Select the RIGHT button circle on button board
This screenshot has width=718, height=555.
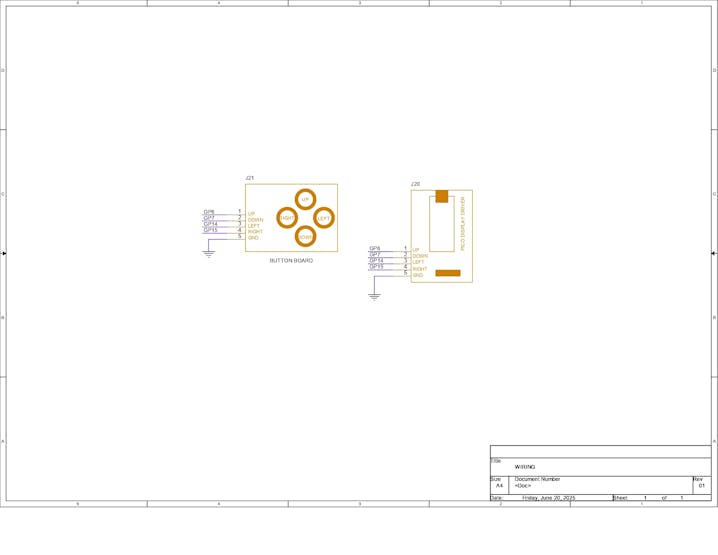click(x=287, y=218)
